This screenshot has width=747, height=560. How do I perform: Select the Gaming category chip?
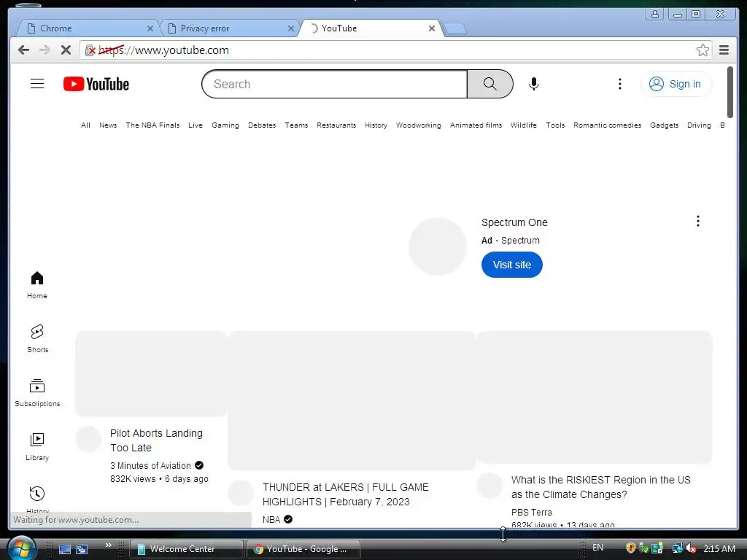click(225, 125)
